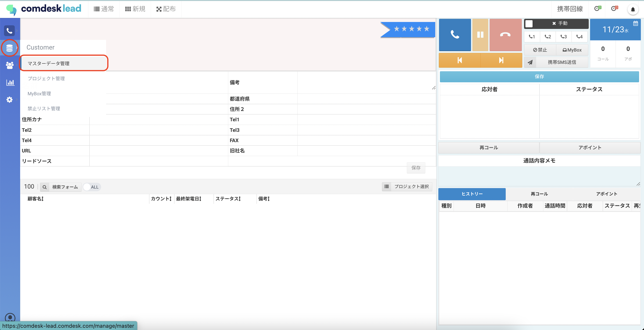Pause the call with the pause button

click(x=480, y=35)
